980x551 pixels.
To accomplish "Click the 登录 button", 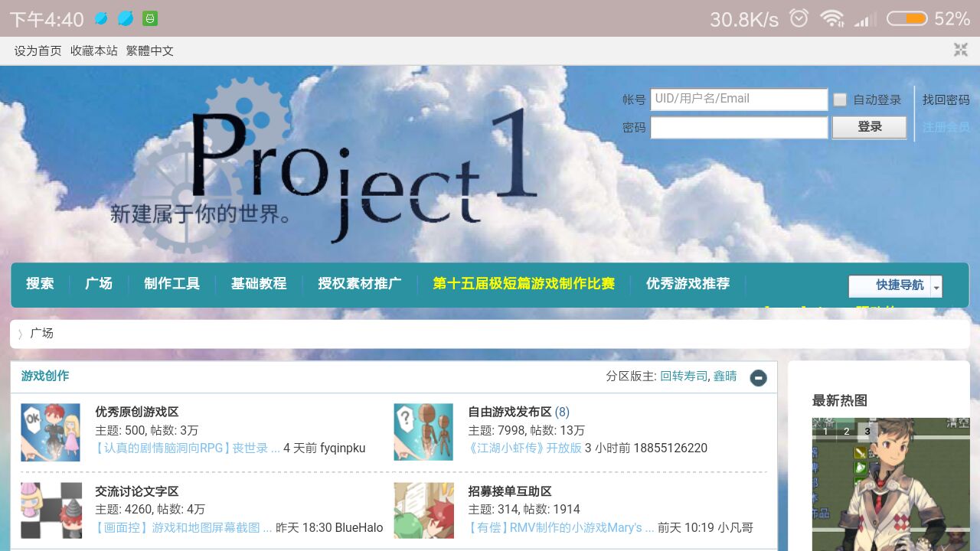I will (870, 127).
